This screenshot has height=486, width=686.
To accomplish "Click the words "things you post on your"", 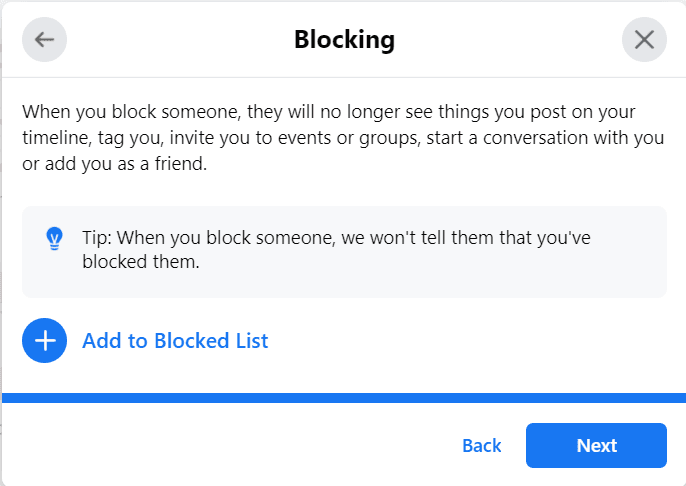I will tap(537, 112).
